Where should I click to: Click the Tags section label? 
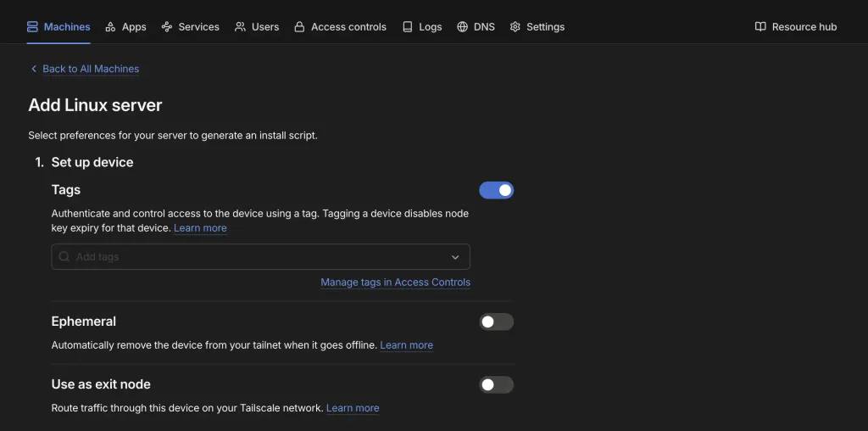click(66, 189)
